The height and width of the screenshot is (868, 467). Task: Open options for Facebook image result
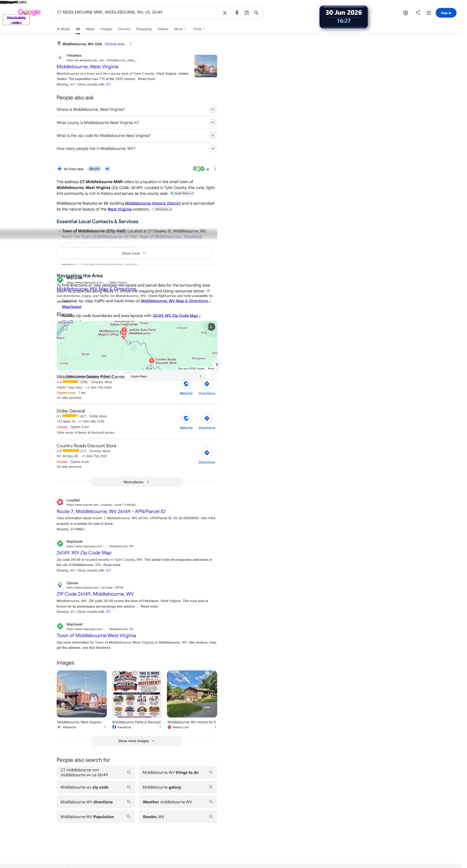tap(160, 727)
